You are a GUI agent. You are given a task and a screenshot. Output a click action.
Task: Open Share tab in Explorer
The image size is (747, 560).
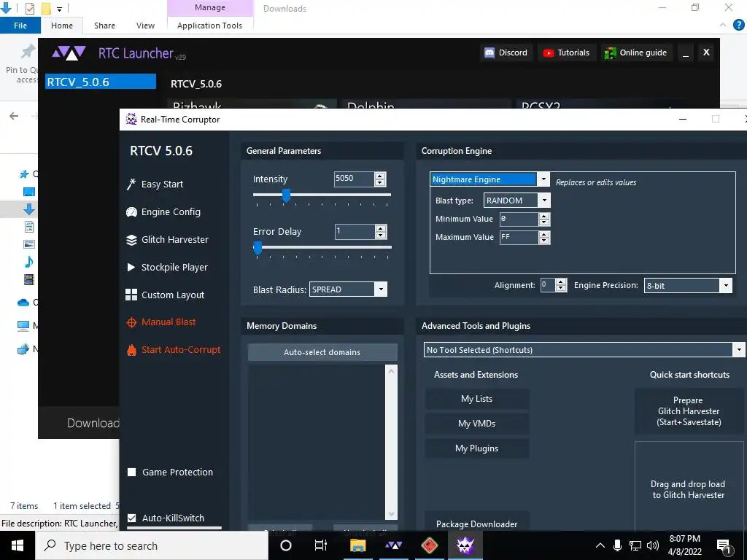pos(104,26)
